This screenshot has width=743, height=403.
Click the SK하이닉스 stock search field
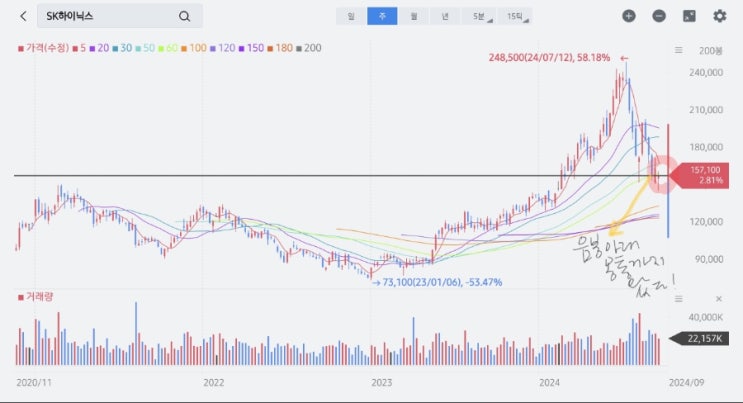pos(120,16)
